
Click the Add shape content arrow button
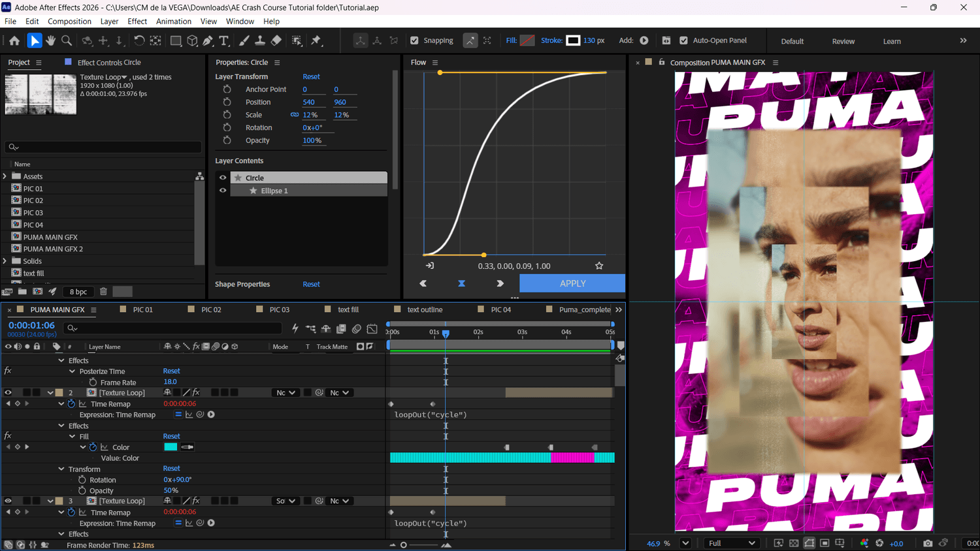[x=644, y=40]
